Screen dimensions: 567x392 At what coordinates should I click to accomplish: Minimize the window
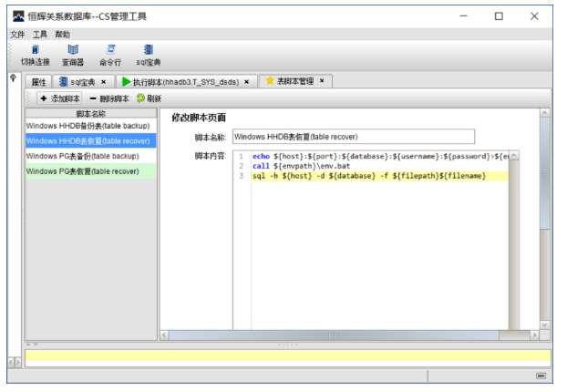[x=464, y=16]
